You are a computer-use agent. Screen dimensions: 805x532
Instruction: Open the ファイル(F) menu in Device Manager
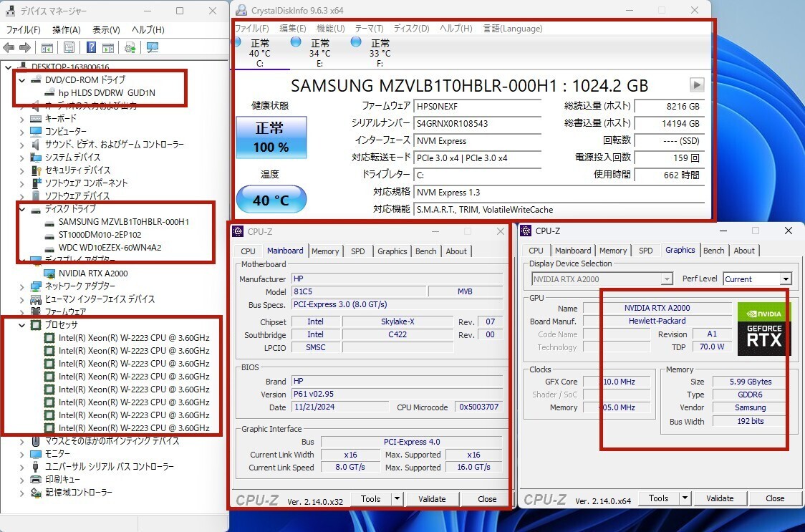23,30
